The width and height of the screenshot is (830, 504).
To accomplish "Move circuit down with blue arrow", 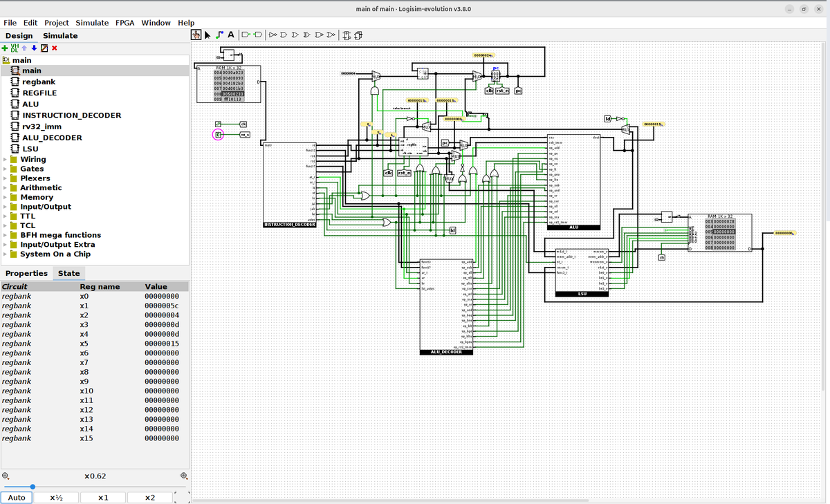I will point(34,48).
